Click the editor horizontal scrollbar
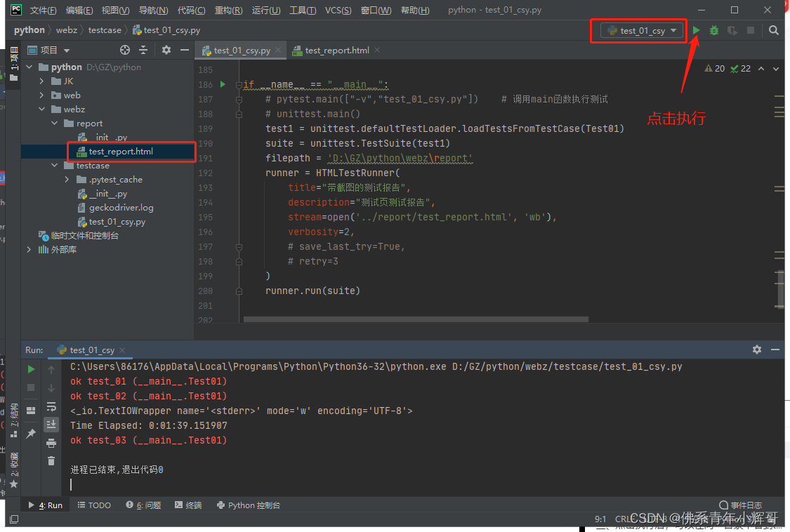 pos(416,319)
